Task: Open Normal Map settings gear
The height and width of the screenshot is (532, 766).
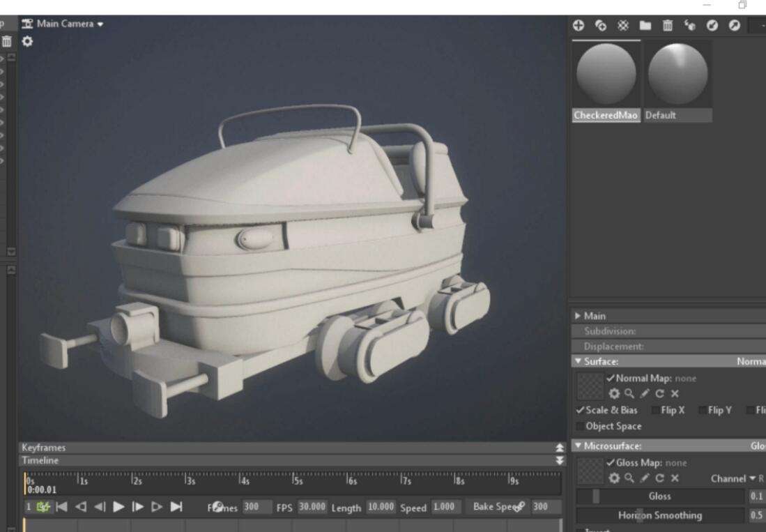Action: 614,394
